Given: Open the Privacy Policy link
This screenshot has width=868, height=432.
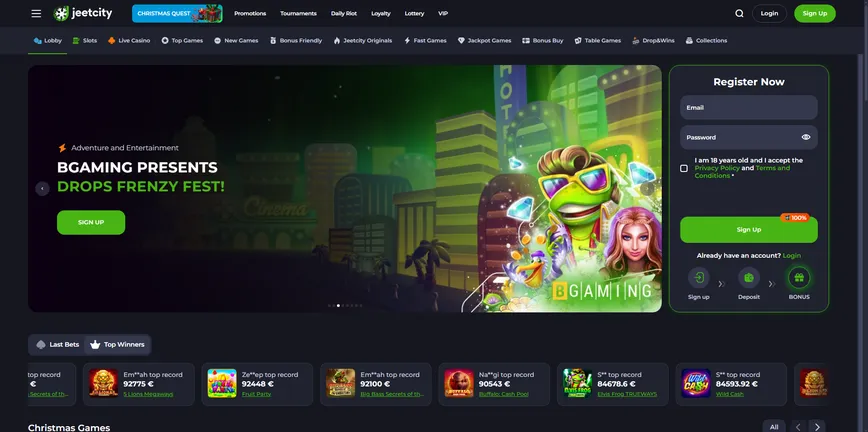Looking at the screenshot, I should [x=717, y=168].
